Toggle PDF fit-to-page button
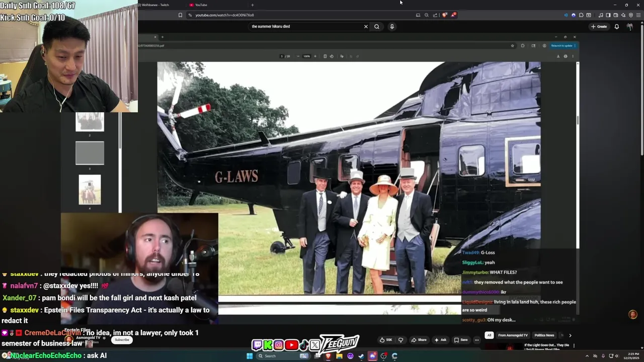 click(325, 56)
